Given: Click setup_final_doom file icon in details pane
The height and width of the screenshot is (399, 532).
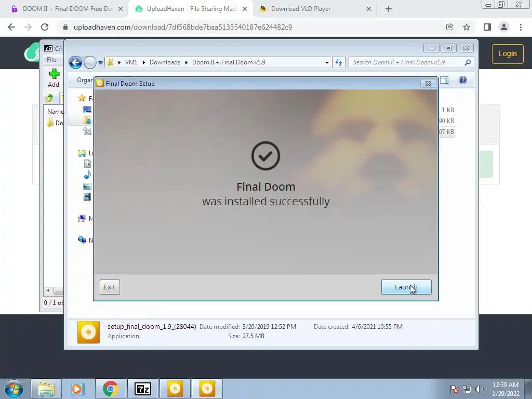Looking at the screenshot, I should 88,332.
